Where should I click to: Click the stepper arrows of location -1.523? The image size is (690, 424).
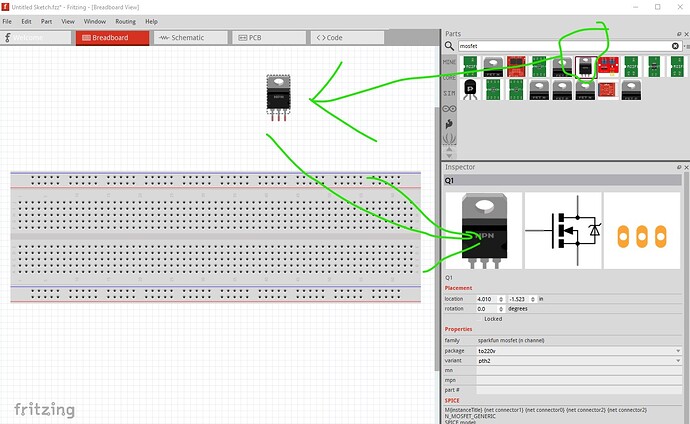(x=532, y=299)
